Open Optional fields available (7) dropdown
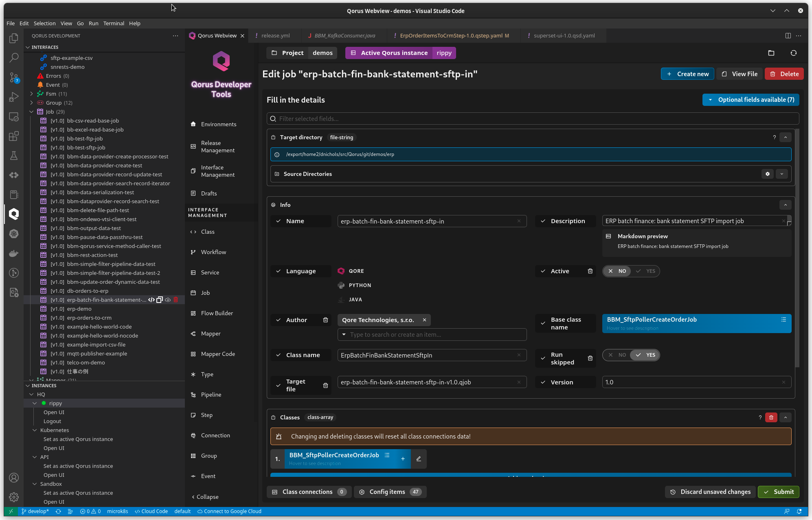The image size is (812, 520). (x=751, y=100)
